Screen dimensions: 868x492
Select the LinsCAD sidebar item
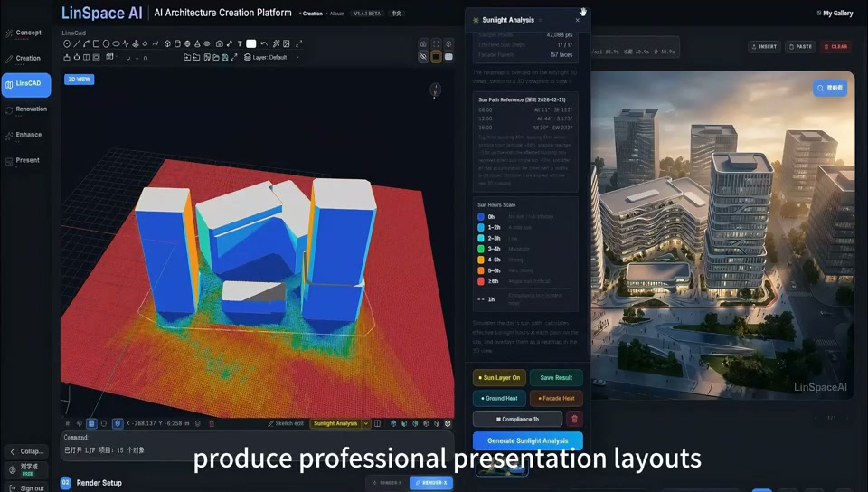[26, 84]
